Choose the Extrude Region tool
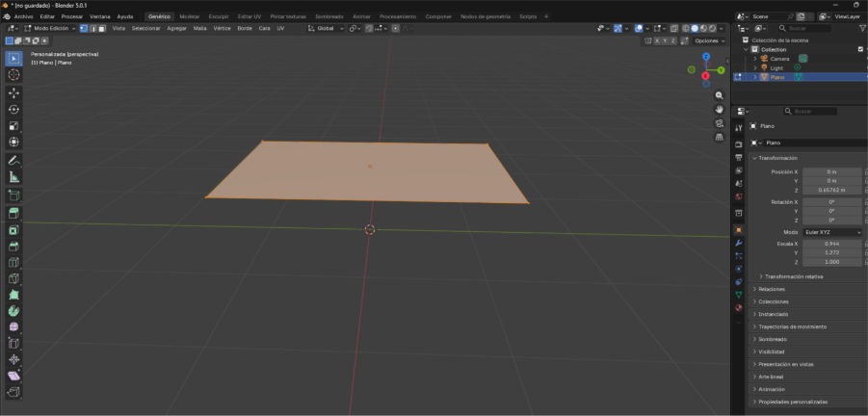 pos(13,212)
